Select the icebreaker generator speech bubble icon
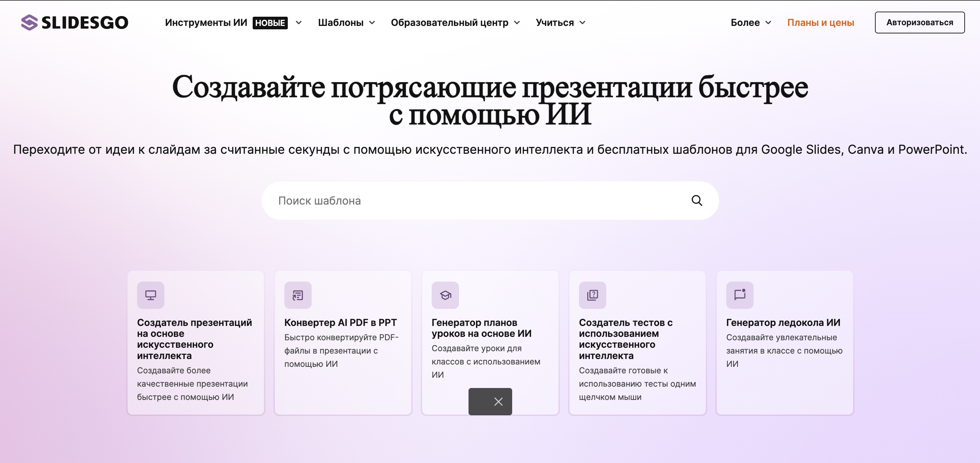Image resolution: width=980 pixels, height=463 pixels. (x=740, y=295)
